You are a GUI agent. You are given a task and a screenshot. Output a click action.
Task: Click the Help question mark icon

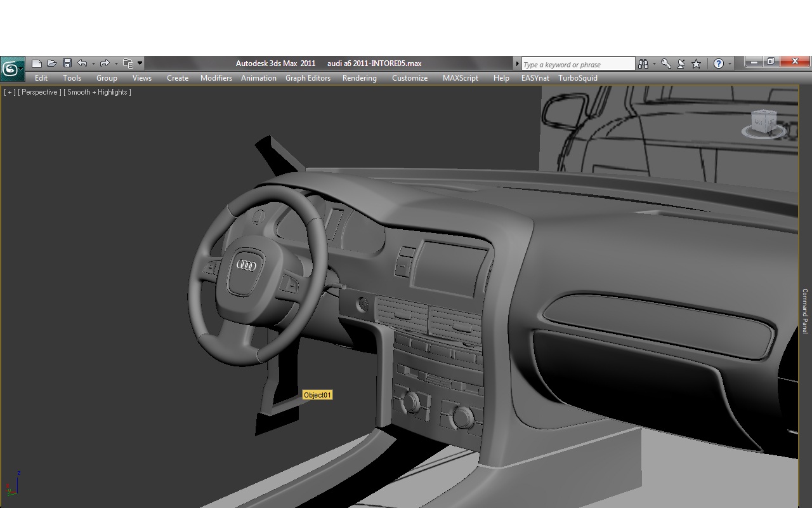tap(718, 64)
